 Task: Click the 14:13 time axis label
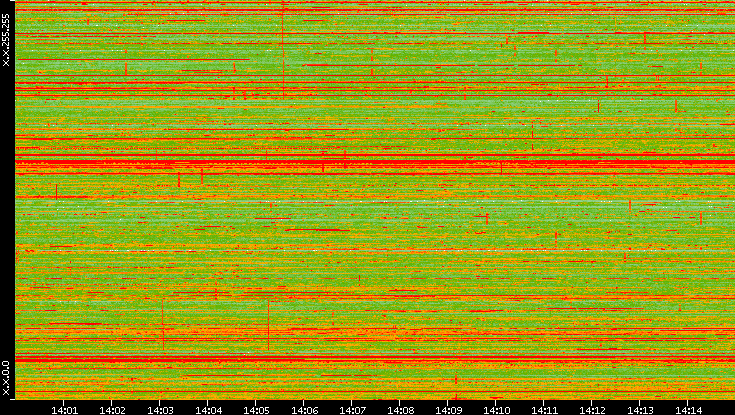pos(640,410)
